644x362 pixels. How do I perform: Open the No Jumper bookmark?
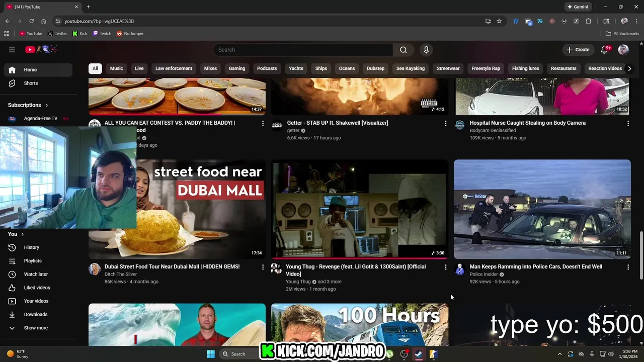(130, 34)
